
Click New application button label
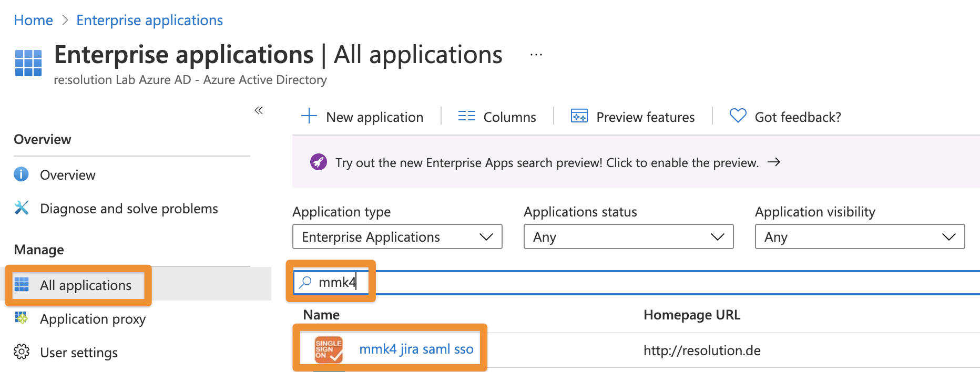(374, 117)
